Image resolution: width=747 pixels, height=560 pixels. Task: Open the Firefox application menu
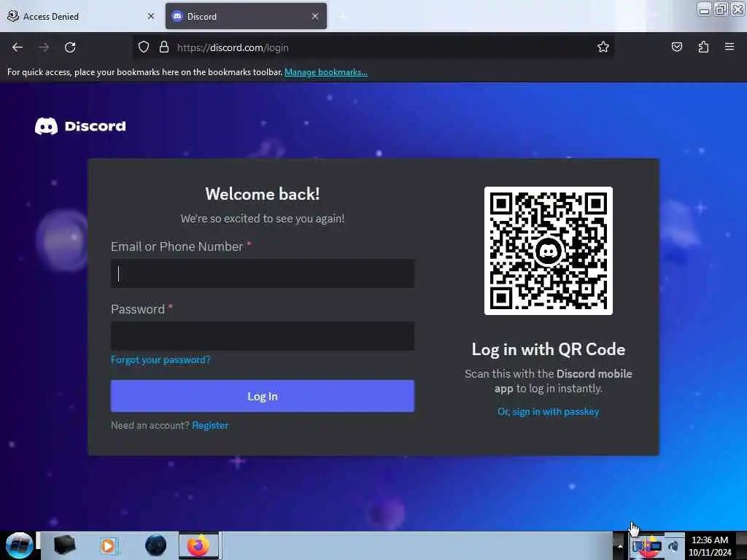[x=729, y=47]
